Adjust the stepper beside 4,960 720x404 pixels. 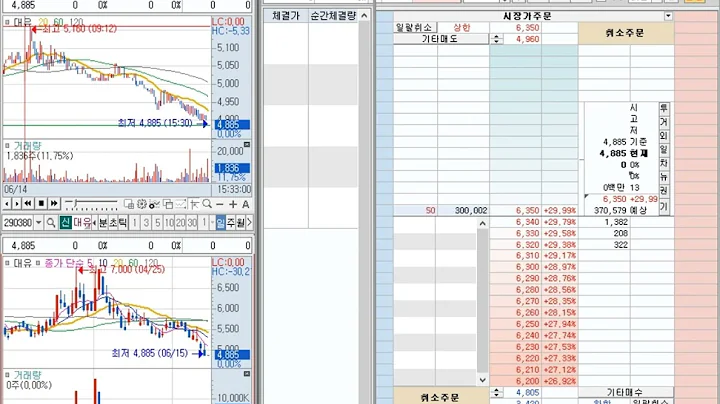[496, 39]
